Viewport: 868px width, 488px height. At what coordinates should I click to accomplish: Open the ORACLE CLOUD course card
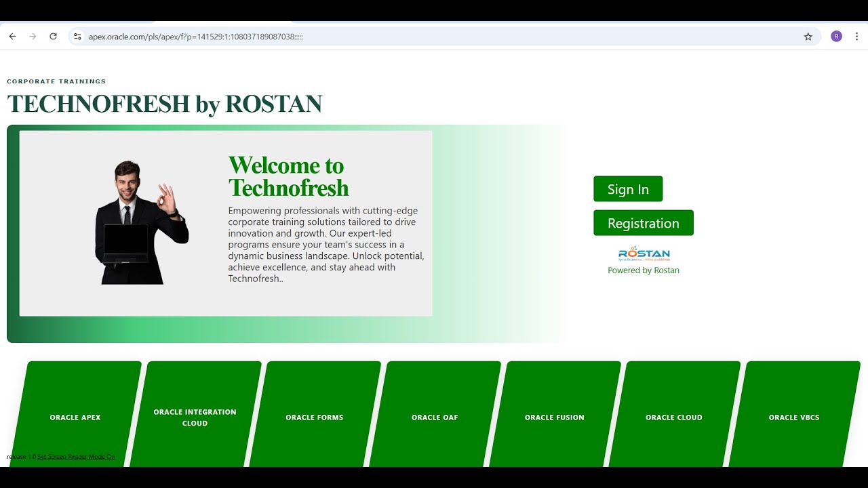tap(674, 414)
